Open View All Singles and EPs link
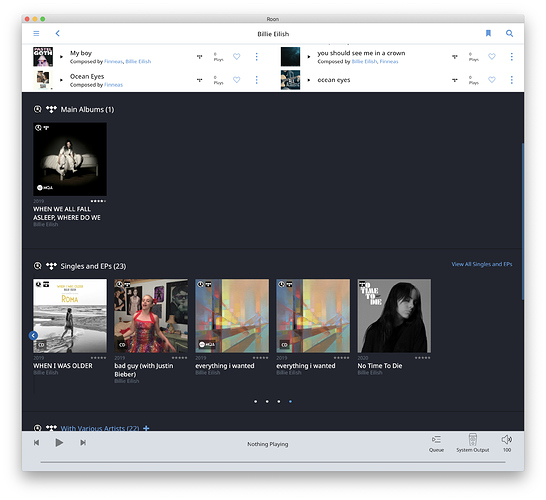The width and height of the screenshot is (546, 500). coord(482,264)
